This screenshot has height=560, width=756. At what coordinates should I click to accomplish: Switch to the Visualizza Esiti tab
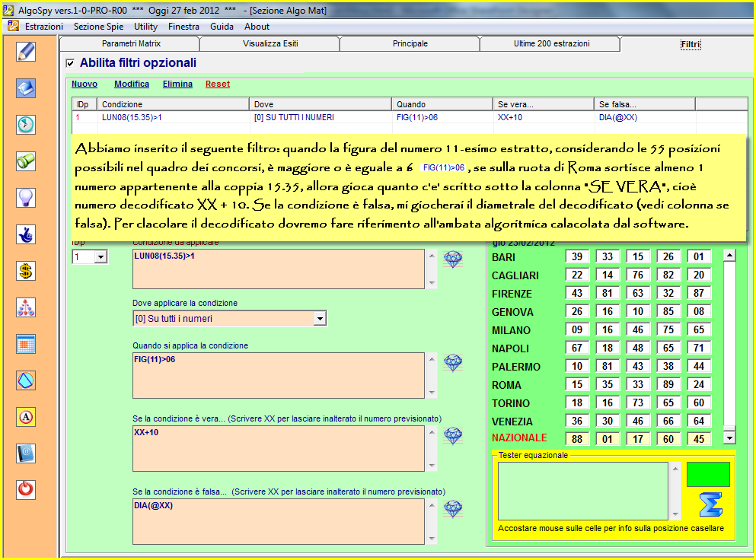pyautogui.click(x=270, y=43)
